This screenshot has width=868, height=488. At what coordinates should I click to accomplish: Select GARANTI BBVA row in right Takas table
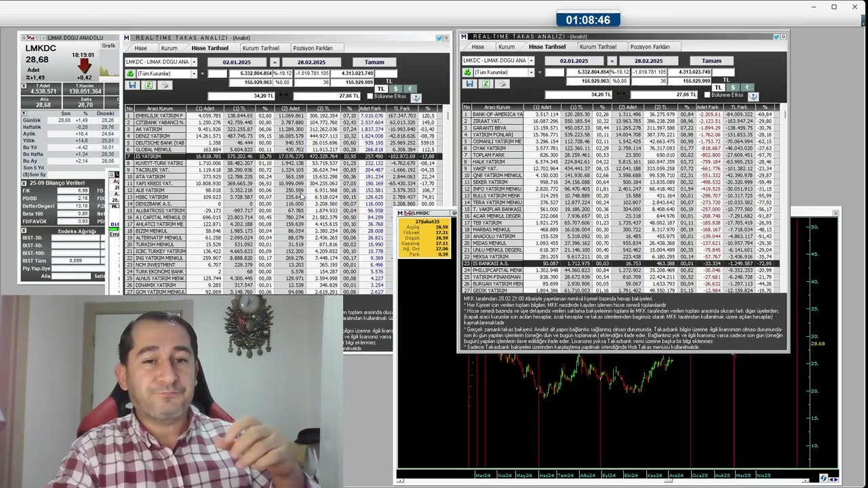pos(620,127)
